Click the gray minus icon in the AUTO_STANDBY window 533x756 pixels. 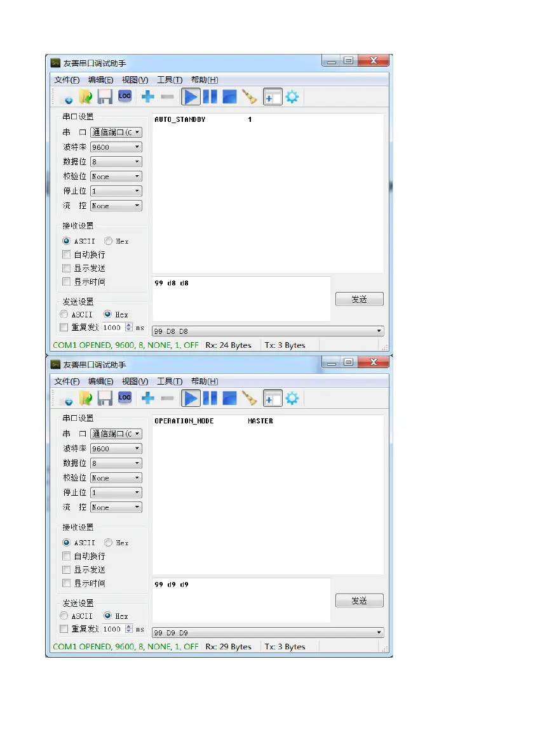[x=167, y=97]
